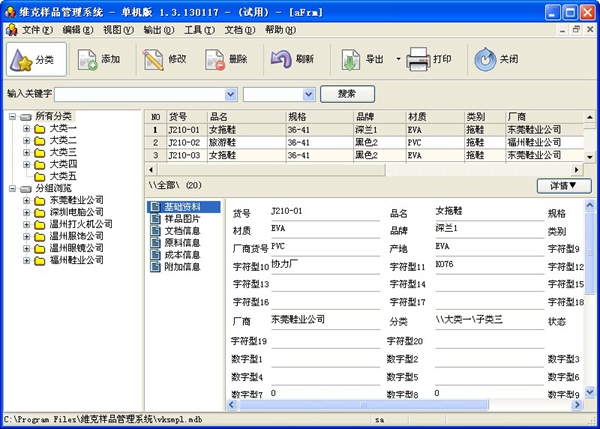
Task: Click the detail panel scroll right arrow
Action: [x=577, y=405]
